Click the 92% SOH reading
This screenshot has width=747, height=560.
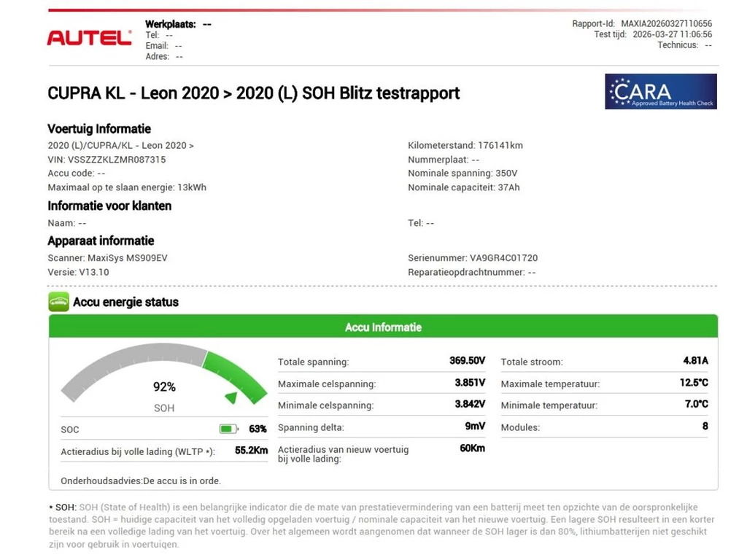point(164,387)
